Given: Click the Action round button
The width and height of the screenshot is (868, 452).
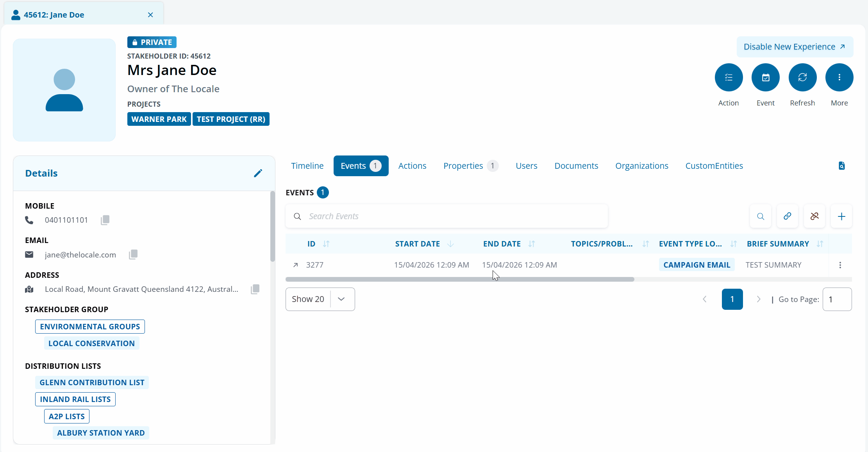Looking at the screenshot, I should tap(729, 77).
